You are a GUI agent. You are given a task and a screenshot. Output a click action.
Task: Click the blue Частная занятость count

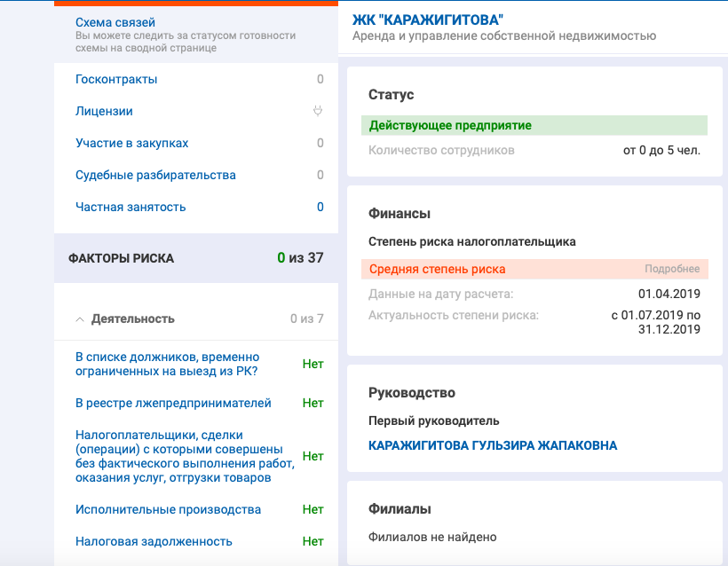click(x=320, y=207)
